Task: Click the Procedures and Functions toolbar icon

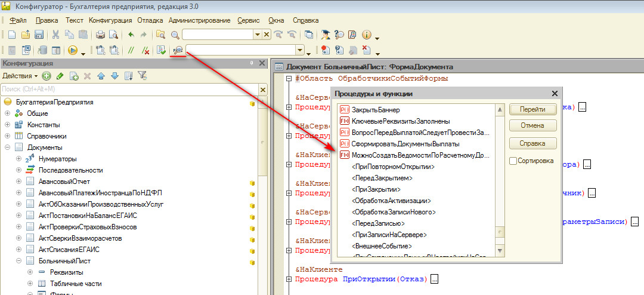Action: click(177, 50)
